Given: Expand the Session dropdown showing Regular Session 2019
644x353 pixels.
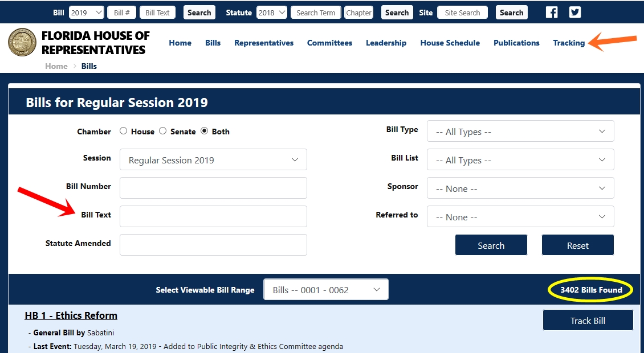Looking at the screenshot, I should [x=213, y=159].
